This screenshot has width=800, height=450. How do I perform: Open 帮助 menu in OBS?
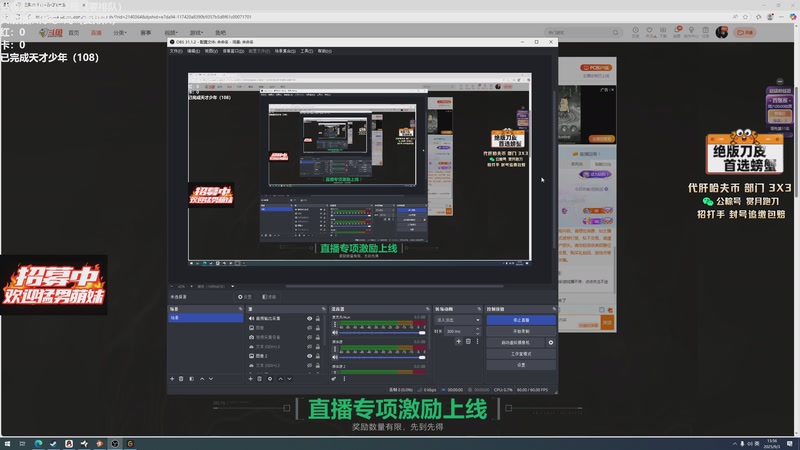[324, 51]
